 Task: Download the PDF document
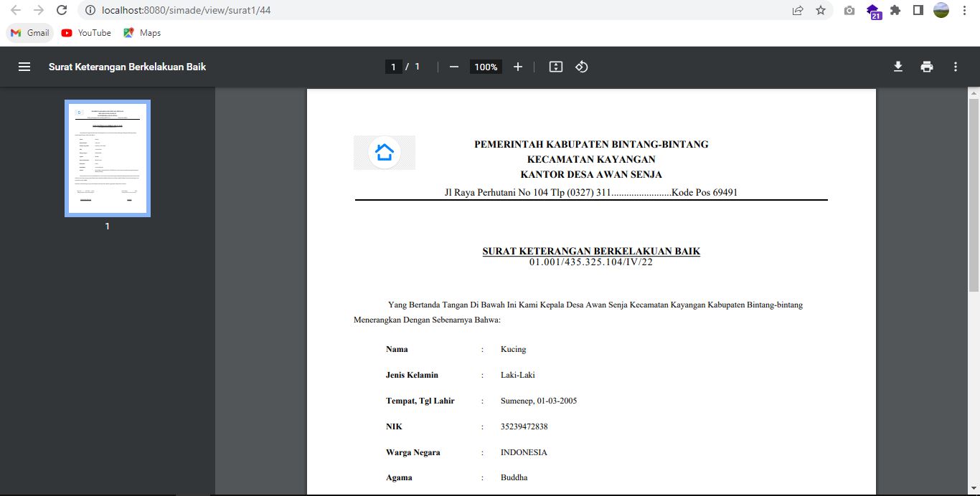click(x=897, y=67)
